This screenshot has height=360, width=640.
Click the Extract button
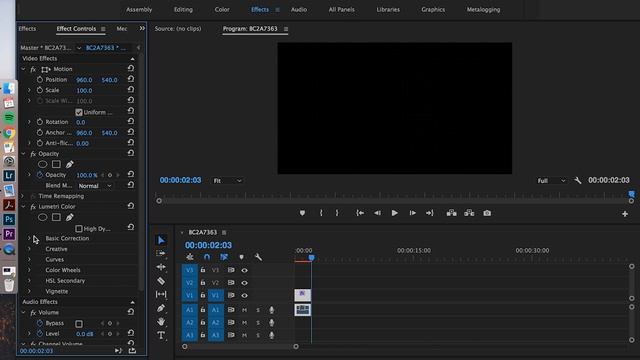469,213
